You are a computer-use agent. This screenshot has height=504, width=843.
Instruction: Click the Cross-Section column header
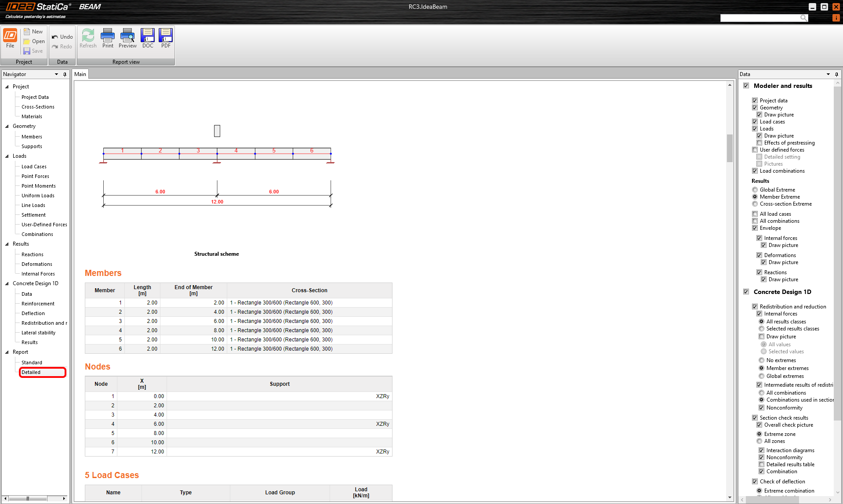coord(309,290)
